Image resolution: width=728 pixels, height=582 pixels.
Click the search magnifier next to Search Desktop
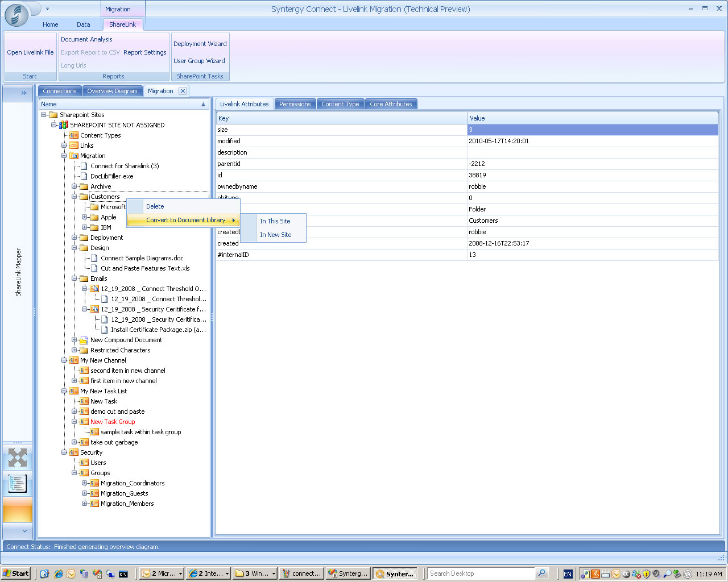(x=541, y=573)
